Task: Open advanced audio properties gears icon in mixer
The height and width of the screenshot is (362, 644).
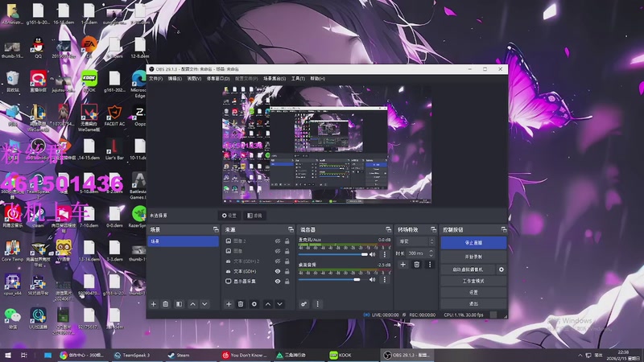Action: [304, 304]
